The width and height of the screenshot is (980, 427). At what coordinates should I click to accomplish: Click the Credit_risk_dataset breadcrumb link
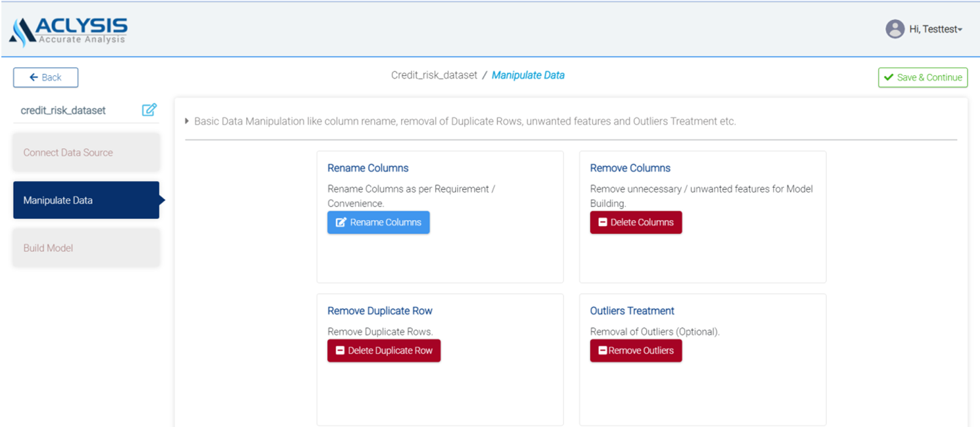(434, 75)
